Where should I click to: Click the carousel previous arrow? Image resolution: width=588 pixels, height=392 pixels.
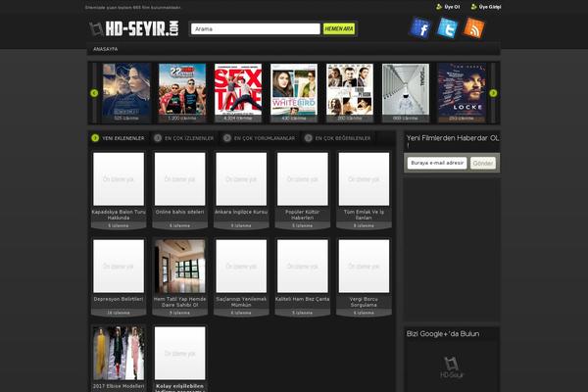[94, 93]
